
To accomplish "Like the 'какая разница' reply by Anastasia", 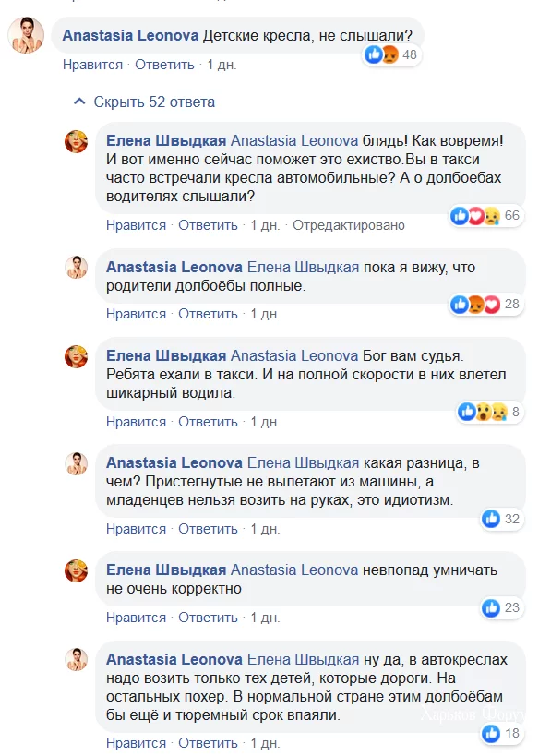I will (136, 529).
